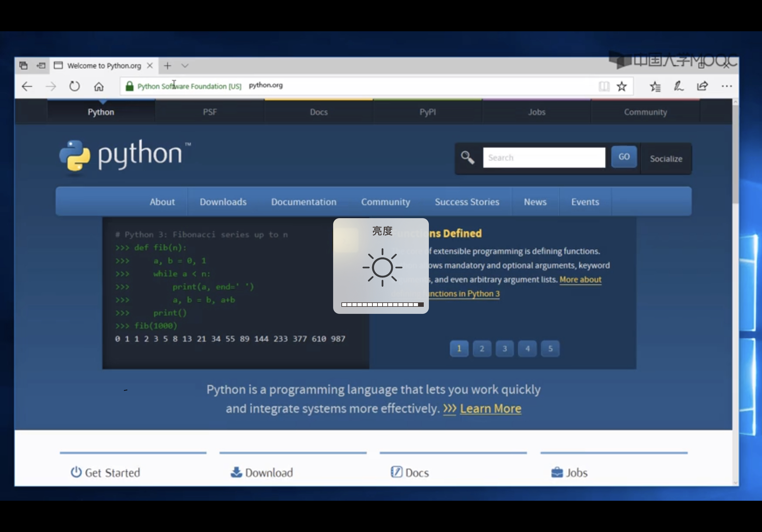The height and width of the screenshot is (532, 762).
Task: Click the Share page icon
Action: pyautogui.click(x=702, y=86)
